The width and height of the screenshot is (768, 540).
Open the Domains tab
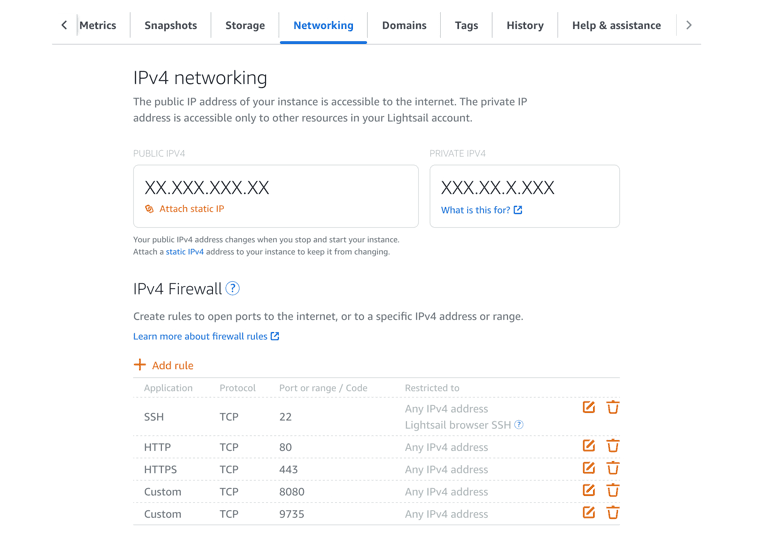point(404,25)
